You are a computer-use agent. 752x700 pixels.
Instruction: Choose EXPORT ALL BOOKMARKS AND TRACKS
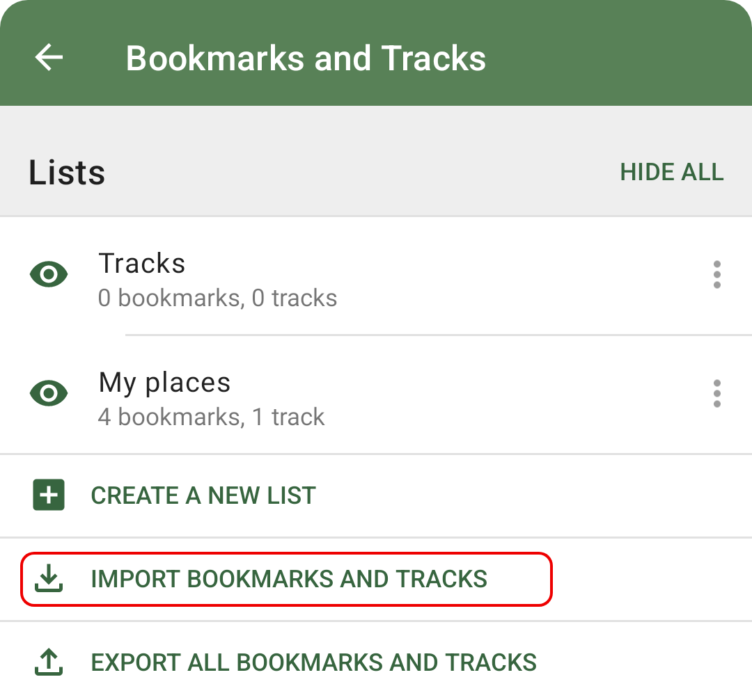click(313, 662)
